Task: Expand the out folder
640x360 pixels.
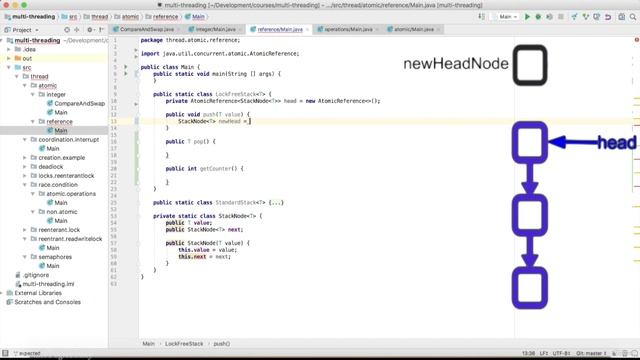Action: click(x=9, y=58)
